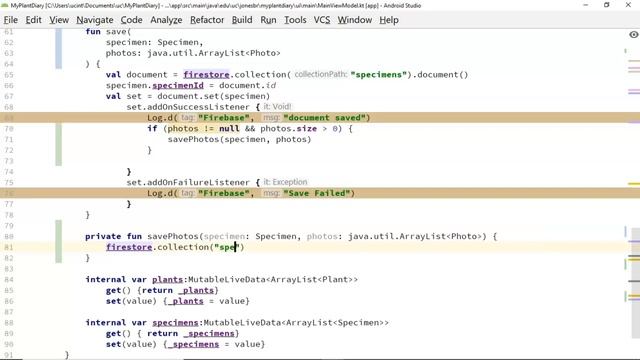Click "specimen: Specimen," on line 62

[154, 42]
